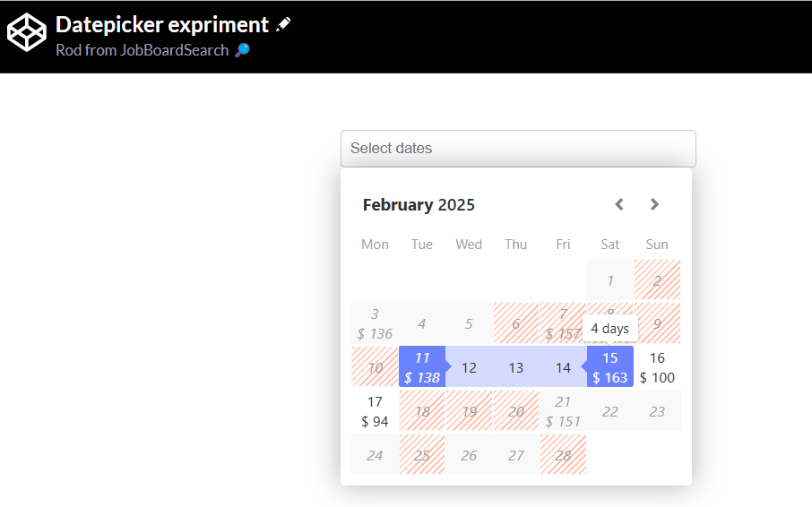Pick February 12 in selected range
Screen dimensions: 812x507
(x=469, y=367)
